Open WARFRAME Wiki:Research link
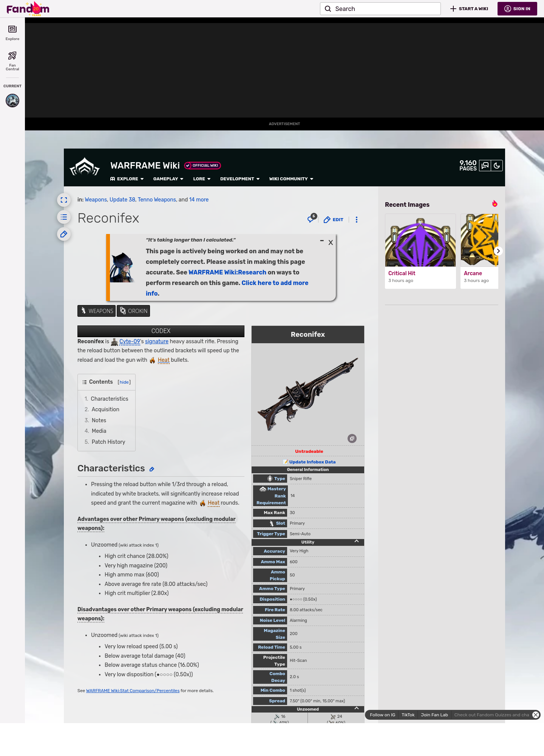Screen dimensions: 544x756 click(x=227, y=272)
